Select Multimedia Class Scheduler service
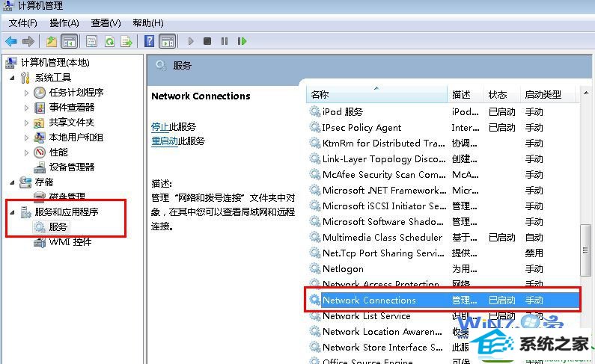Image resolution: width=595 pixels, height=364 pixels. 443,238
